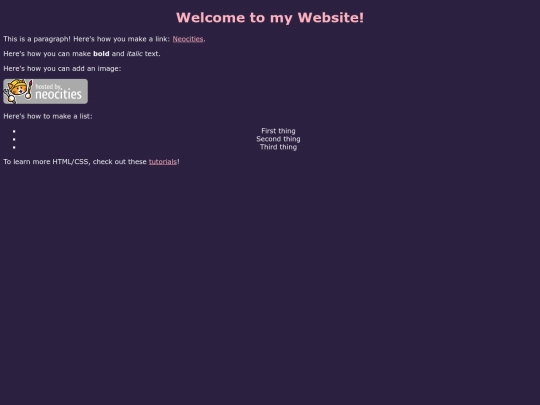Screen dimensions: 540x405
Task: Click the "Welcome to my Website!" heading
Action: pos(270,18)
